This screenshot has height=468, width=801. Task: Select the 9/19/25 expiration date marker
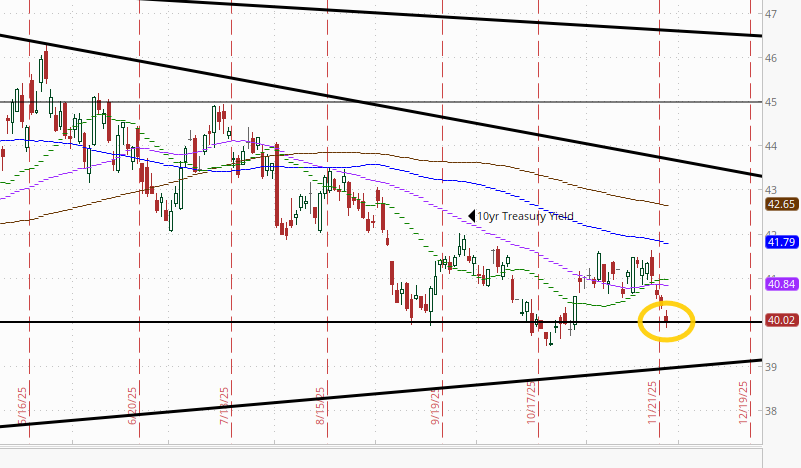coord(436,405)
